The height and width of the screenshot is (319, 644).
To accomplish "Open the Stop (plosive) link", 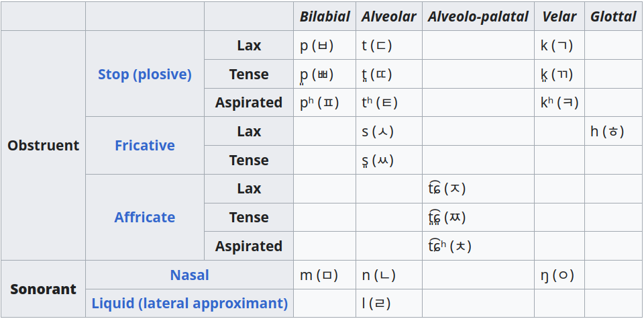I will 145,75.
